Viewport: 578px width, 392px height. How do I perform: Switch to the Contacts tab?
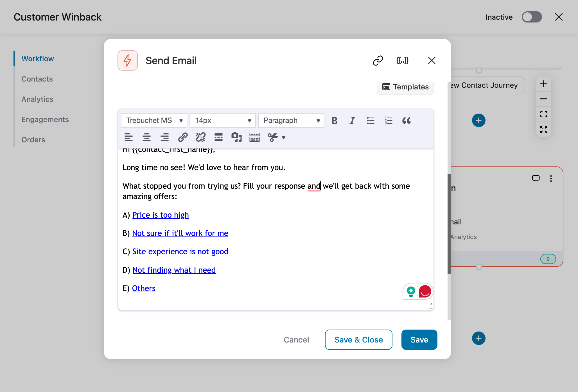click(x=37, y=79)
